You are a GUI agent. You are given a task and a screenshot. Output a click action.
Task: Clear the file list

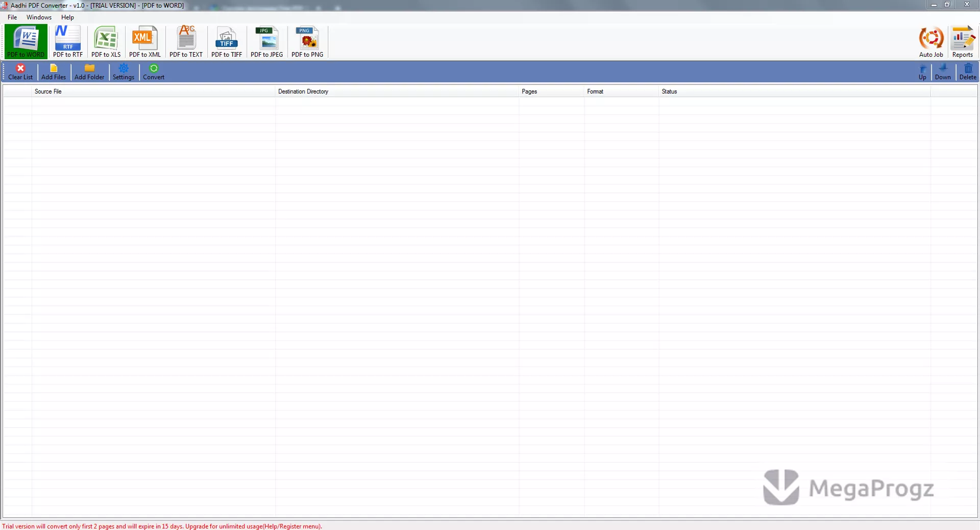[x=20, y=72]
